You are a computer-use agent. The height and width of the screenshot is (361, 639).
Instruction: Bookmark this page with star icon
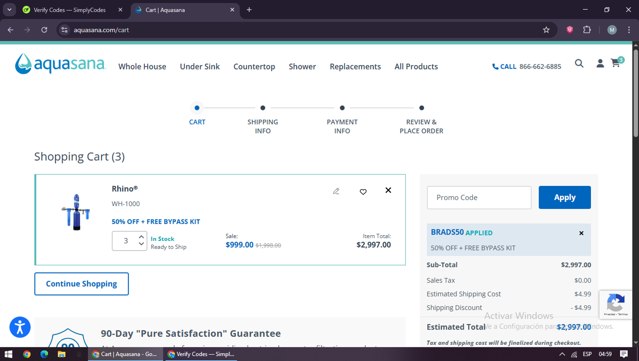click(546, 30)
